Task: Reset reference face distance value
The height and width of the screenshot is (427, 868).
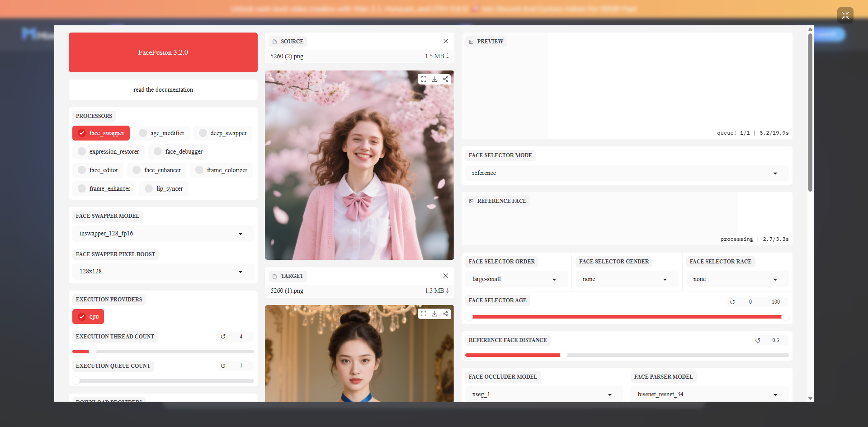Action: 758,340
